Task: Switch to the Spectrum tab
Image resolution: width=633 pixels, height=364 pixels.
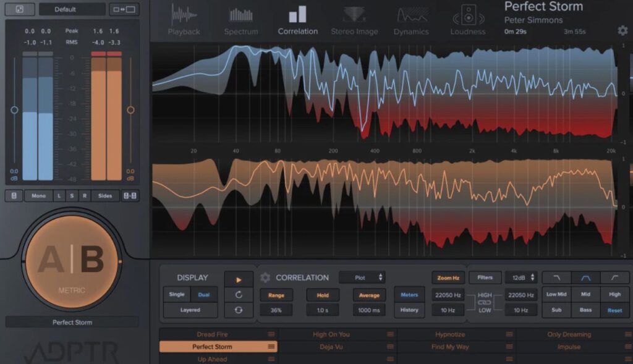Action: (241, 19)
